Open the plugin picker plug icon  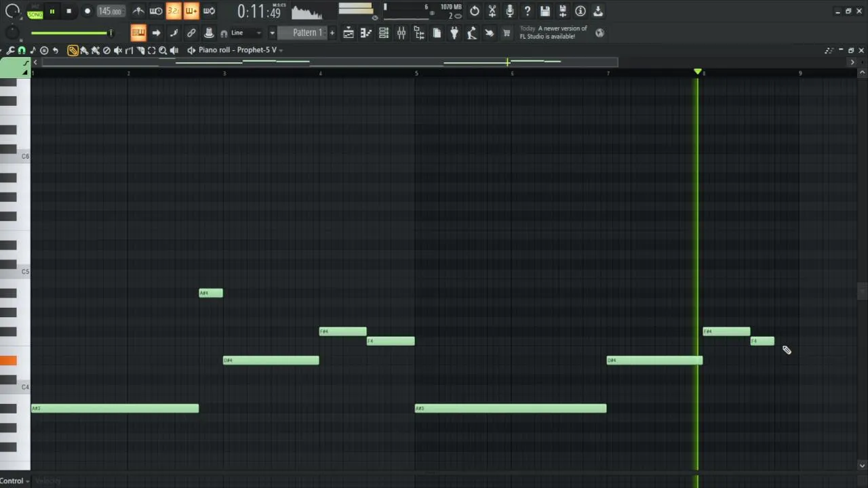[454, 33]
